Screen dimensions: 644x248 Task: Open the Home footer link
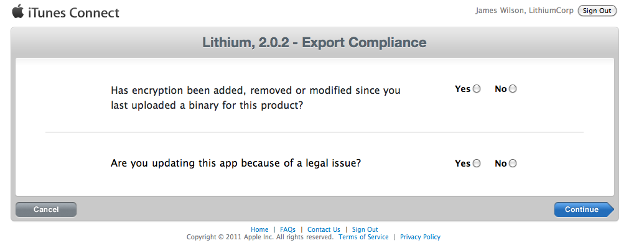(x=259, y=229)
